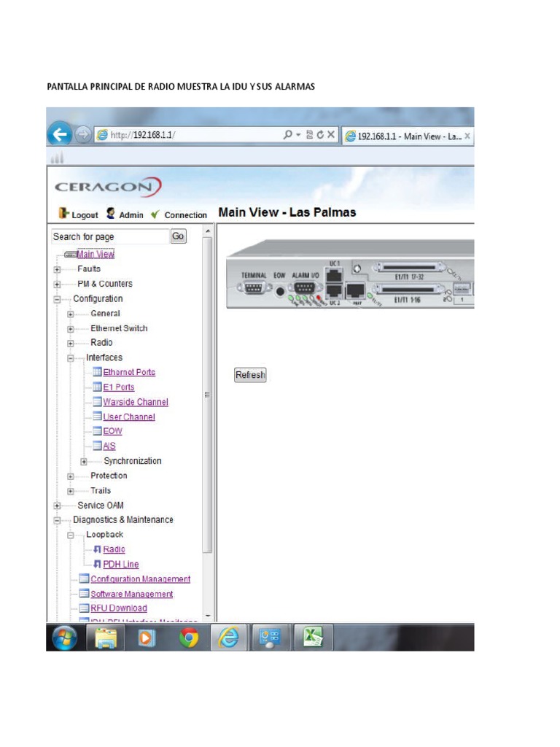The height and width of the screenshot is (747, 560).
Task: Click the Refresh button in Main View
Action: tap(250, 375)
